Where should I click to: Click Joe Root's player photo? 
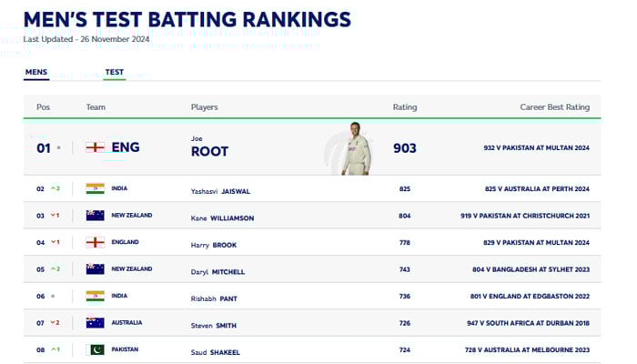(356, 148)
